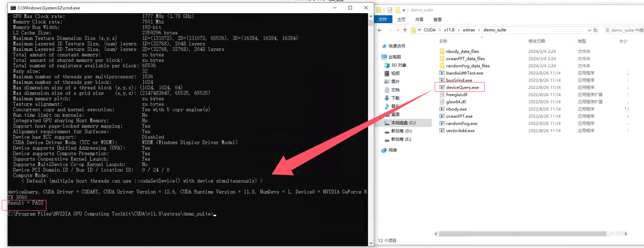Click the folder icon in Explorer's quick access toolbar

(x=379, y=10)
